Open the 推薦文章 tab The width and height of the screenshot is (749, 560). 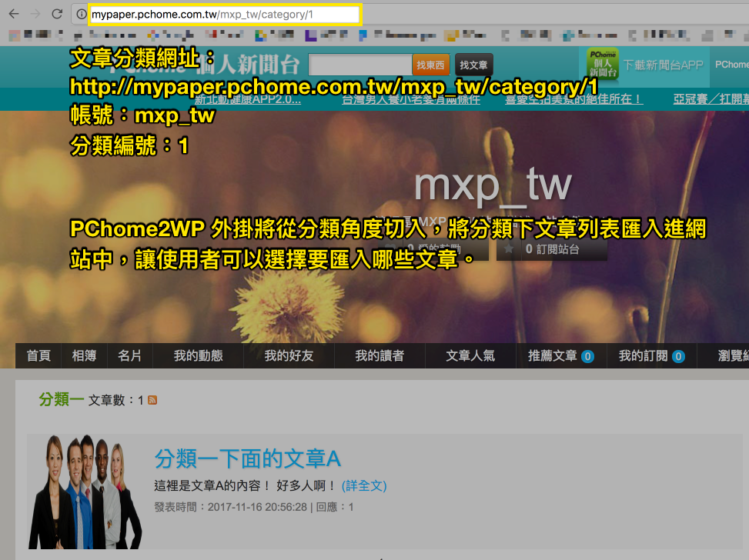561,355
